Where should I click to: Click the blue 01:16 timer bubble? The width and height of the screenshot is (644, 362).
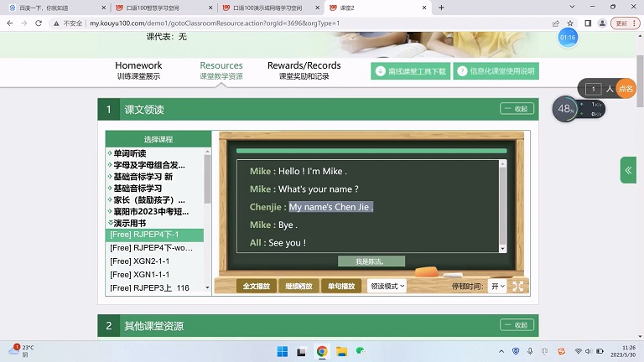pos(568,38)
